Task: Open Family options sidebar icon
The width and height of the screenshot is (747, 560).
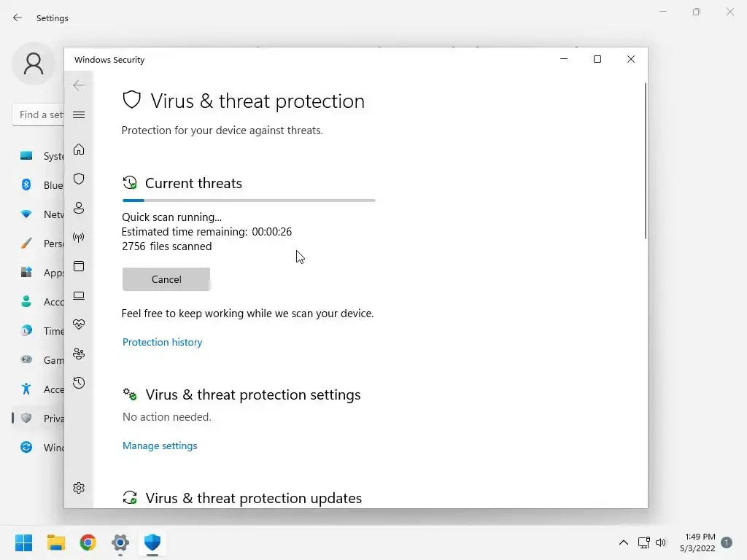Action: coord(79,354)
